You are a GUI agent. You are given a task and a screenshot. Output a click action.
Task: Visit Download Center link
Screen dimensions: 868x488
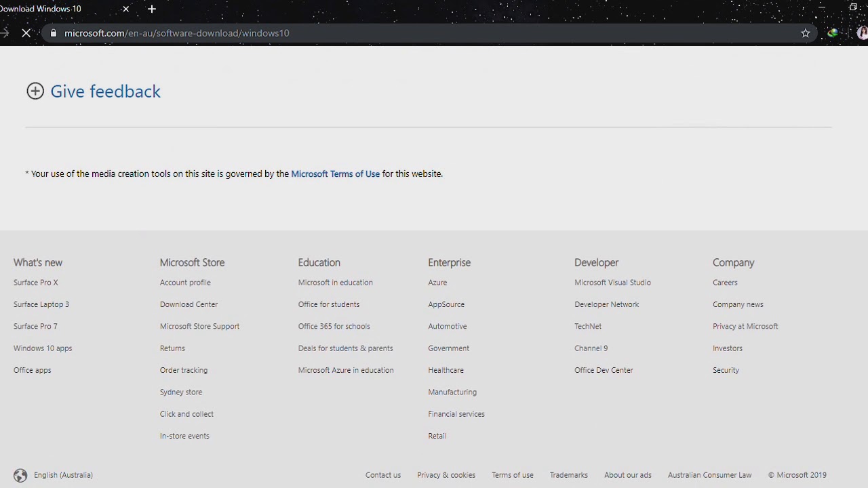(189, 304)
